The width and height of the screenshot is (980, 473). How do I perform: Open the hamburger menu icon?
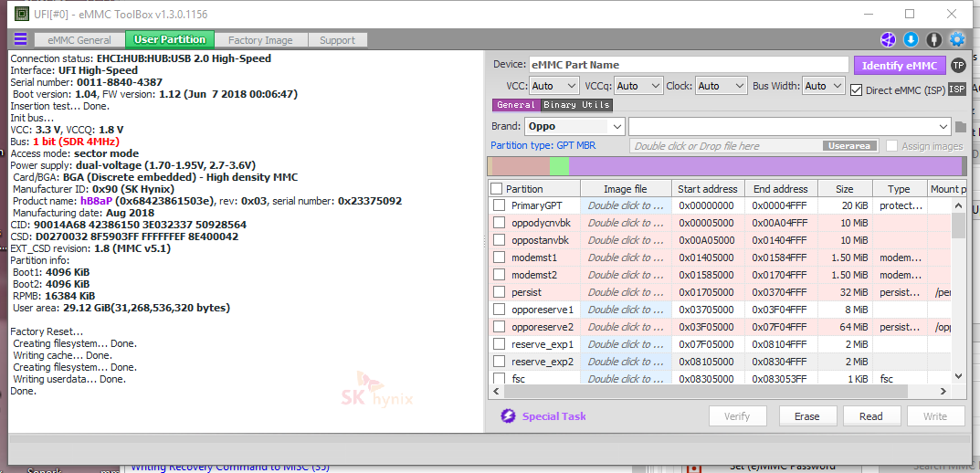(x=21, y=39)
